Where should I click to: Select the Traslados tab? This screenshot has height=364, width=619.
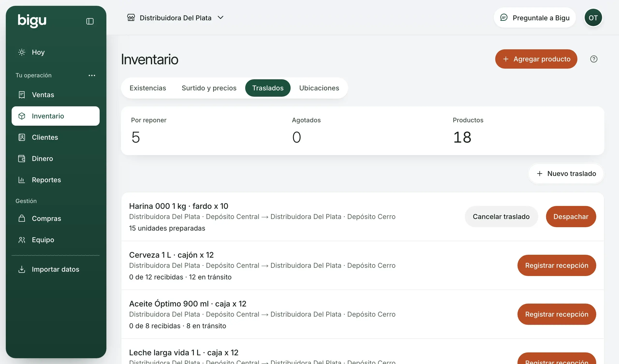(268, 88)
